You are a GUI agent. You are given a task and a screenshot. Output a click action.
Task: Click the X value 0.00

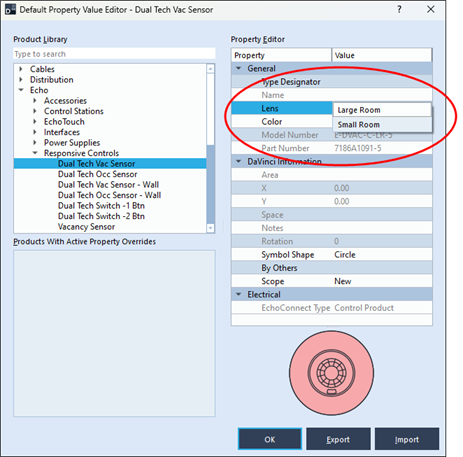tap(342, 188)
